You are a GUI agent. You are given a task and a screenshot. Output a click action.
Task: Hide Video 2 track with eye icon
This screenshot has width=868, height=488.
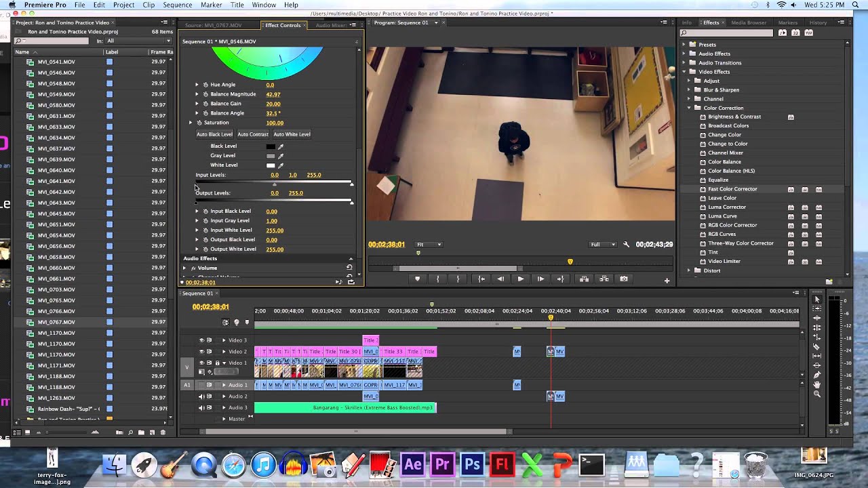[x=201, y=351]
